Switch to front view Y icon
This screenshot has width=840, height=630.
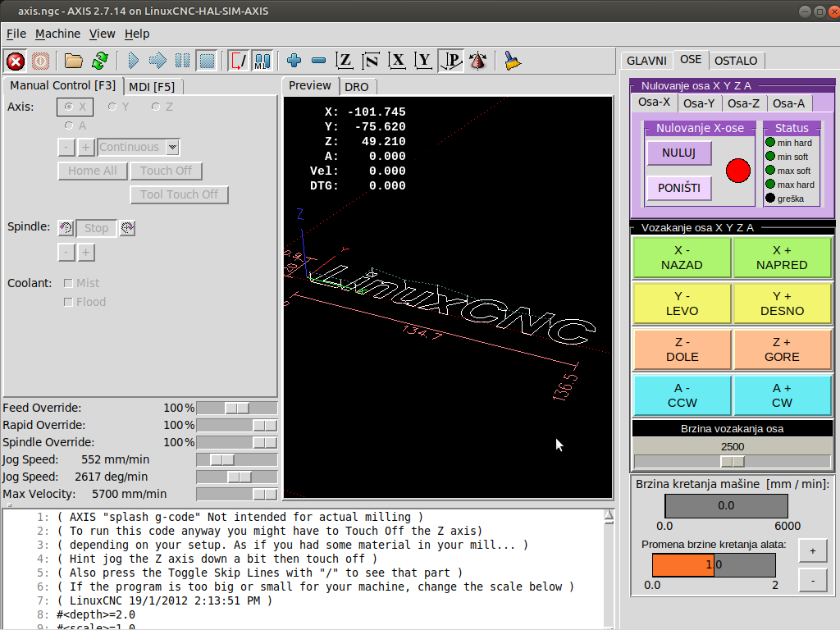click(x=424, y=61)
